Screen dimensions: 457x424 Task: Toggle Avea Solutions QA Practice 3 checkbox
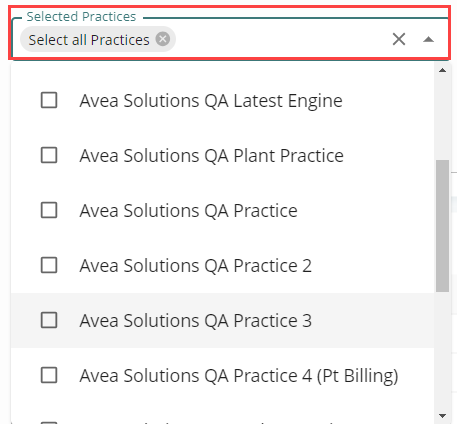49,320
